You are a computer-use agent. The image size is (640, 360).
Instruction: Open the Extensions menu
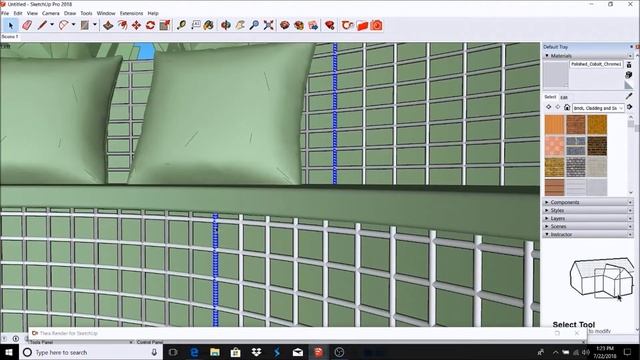[x=131, y=13]
